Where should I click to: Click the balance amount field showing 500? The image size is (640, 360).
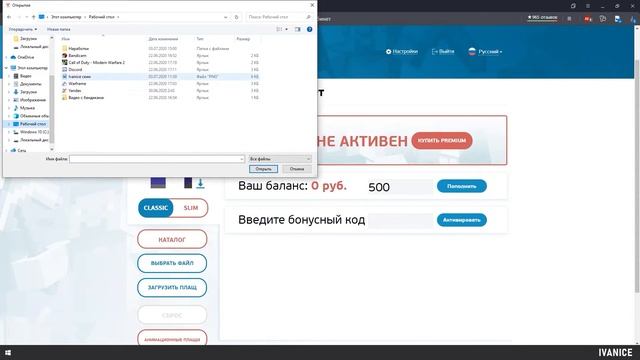[400, 187]
